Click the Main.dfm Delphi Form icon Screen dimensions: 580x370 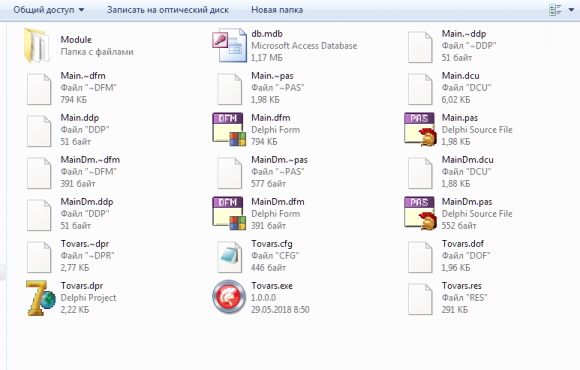pyautogui.click(x=229, y=129)
